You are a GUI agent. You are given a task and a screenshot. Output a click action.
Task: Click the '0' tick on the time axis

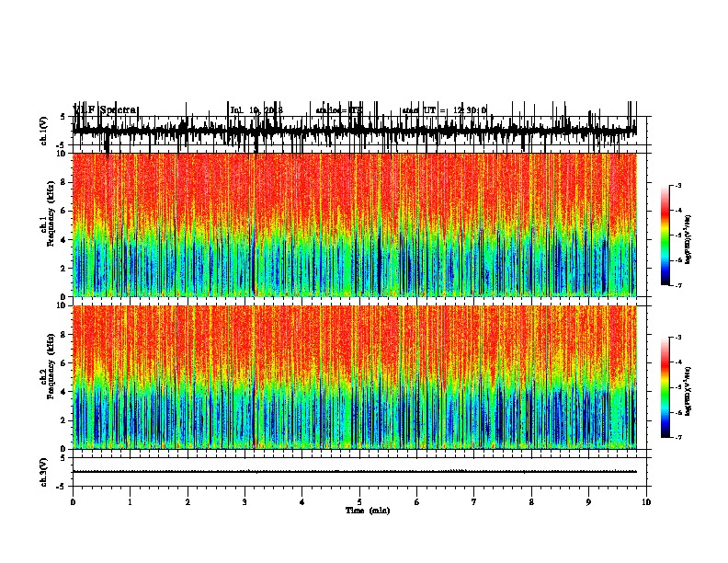[x=73, y=501]
